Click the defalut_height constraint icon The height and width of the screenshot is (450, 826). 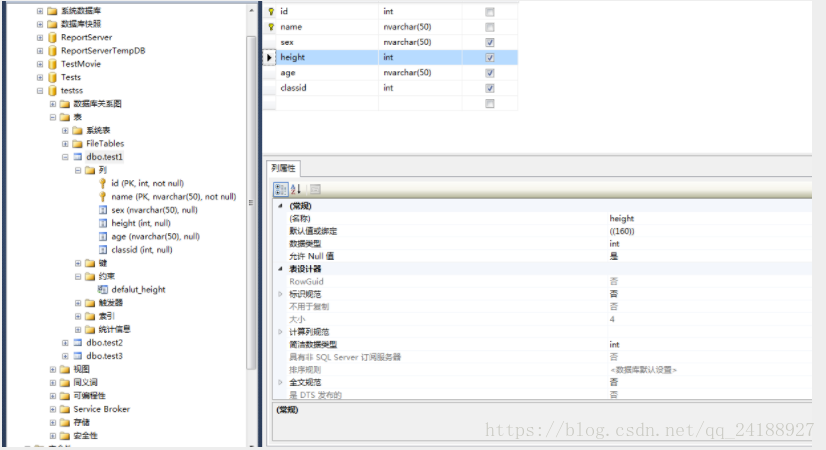(103, 289)
